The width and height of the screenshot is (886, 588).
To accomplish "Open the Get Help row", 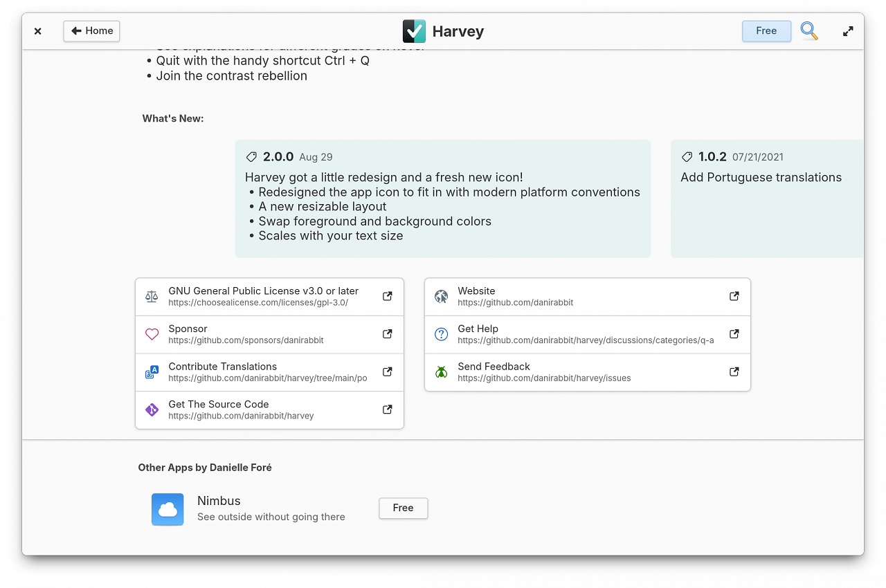I will coord(587,335).
